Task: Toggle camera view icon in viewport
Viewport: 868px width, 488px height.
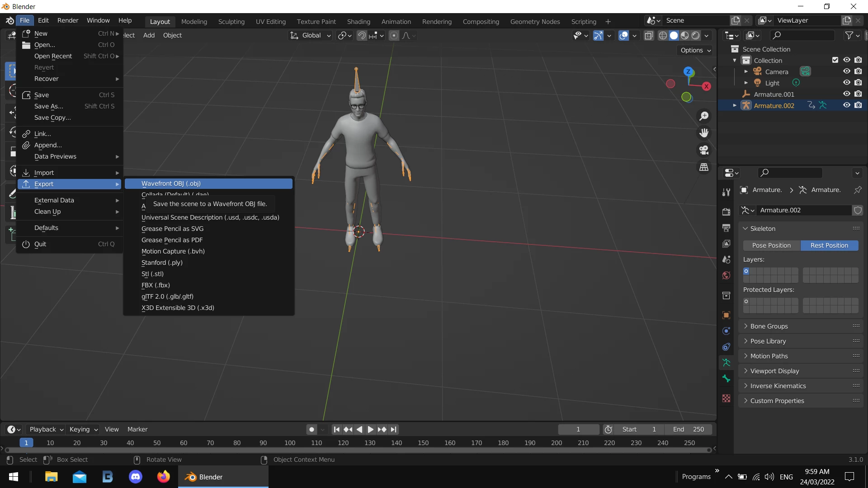Action: coord(704,150)
